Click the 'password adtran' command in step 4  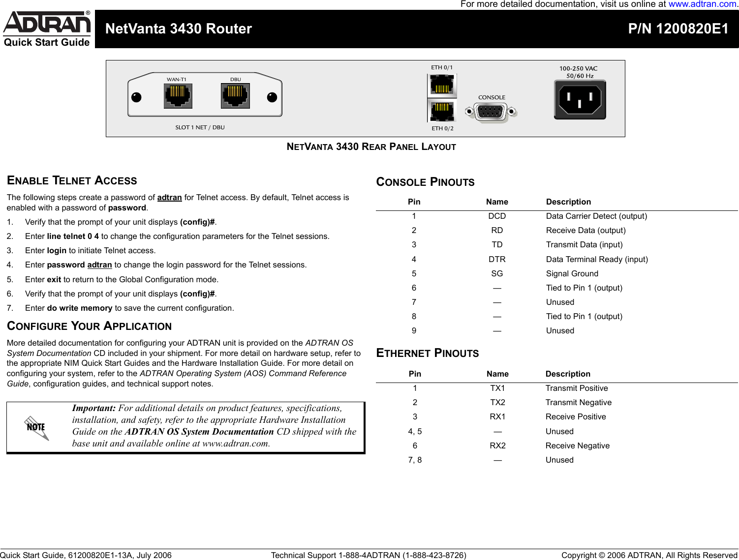pos(80,265)
